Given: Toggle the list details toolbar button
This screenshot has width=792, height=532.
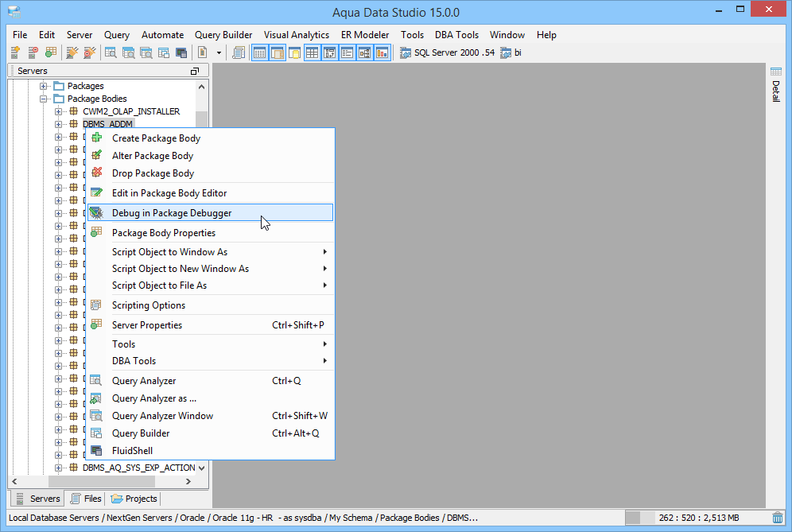Looking at the screenshot, I should pos(347,52).
